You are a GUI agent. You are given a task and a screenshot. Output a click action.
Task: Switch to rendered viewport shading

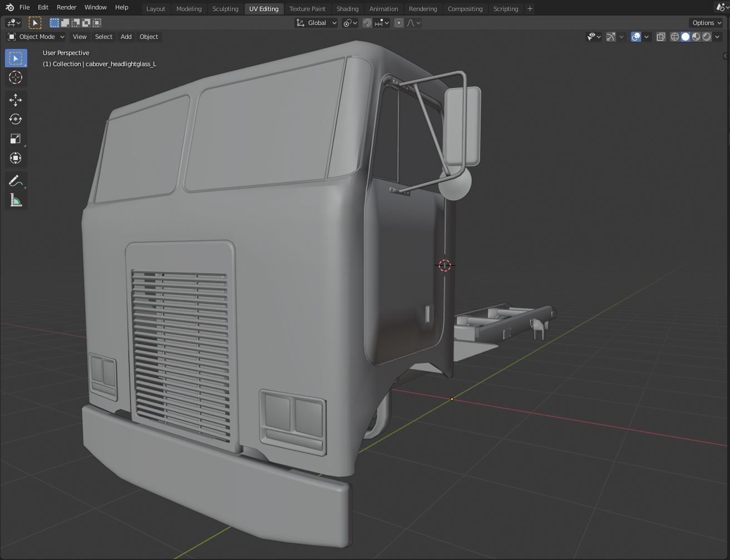(707, 37)
